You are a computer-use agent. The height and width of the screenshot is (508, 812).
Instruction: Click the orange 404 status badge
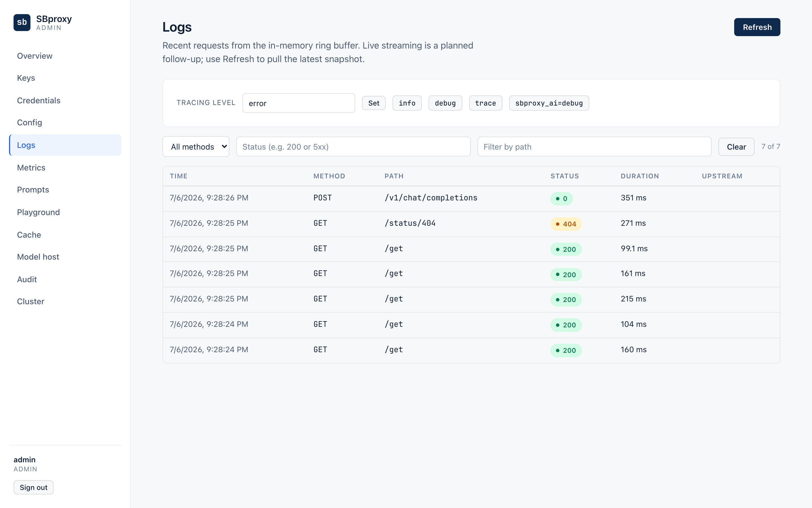tap(566, 224)
